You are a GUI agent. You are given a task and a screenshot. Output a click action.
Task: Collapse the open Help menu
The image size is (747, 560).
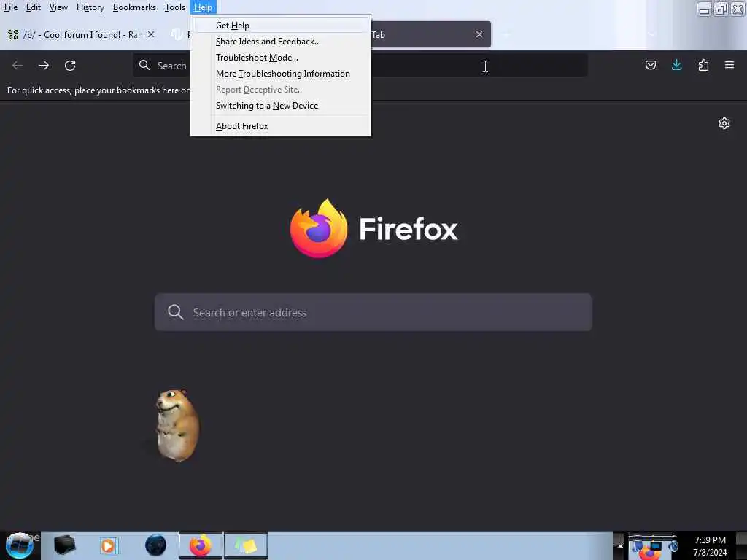(203, 7)
